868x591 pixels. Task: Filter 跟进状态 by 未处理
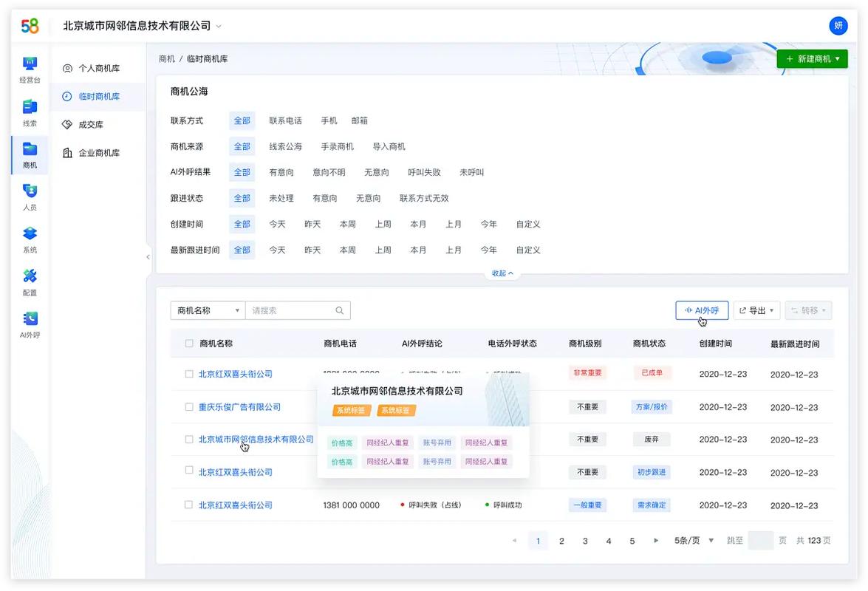point(281,198)
